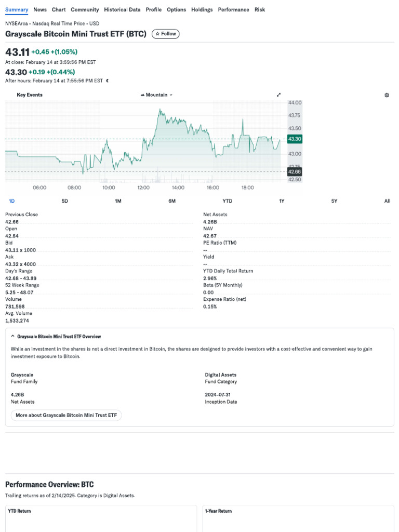Expand the chart to full screen
The image size is (399, 532).
[x=278, y=95]
